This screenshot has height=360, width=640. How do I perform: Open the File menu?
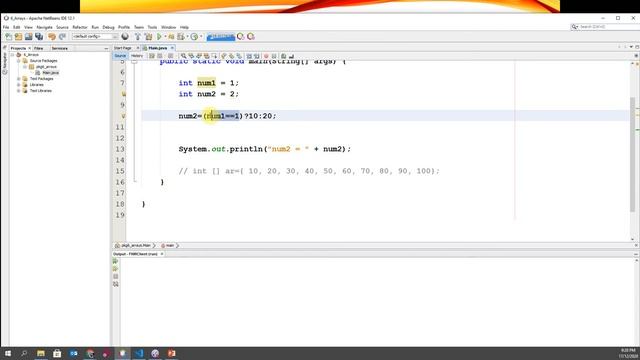pos(6,27)
